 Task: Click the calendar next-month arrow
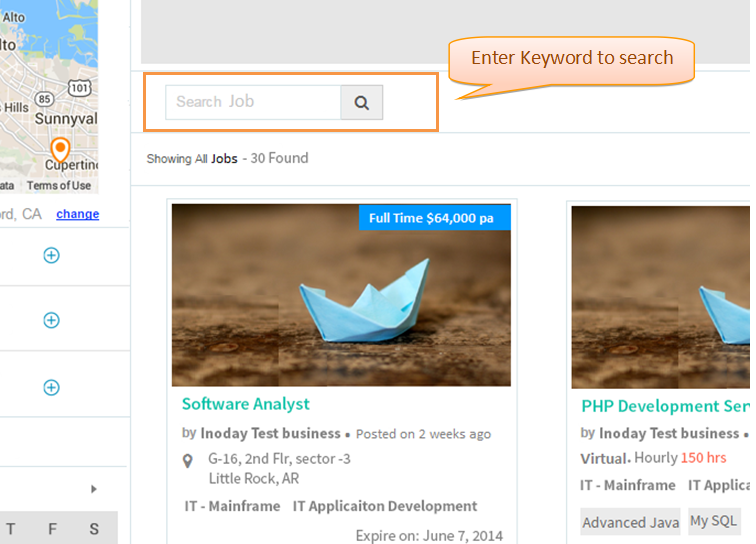tap(94, 489)
